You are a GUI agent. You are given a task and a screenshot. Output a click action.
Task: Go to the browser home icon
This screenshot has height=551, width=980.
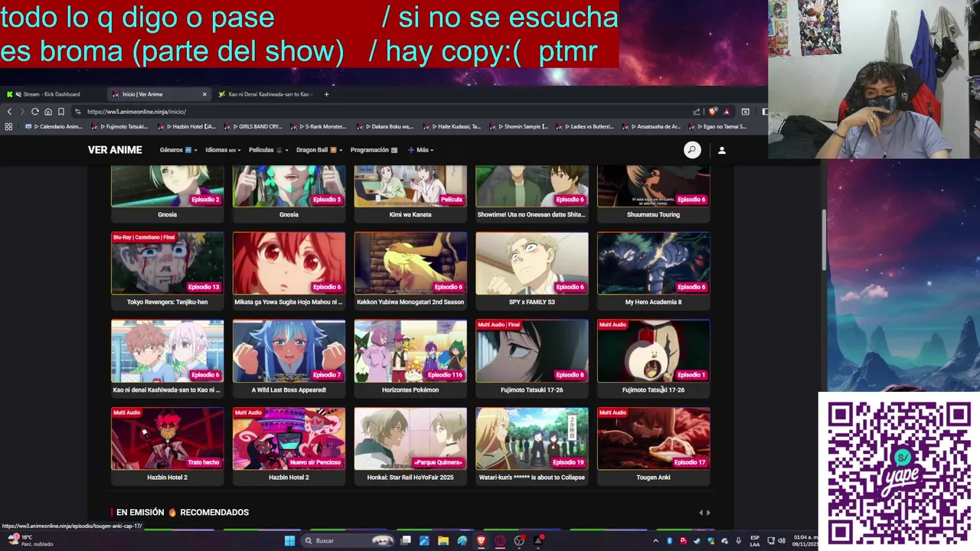[48, 112]
